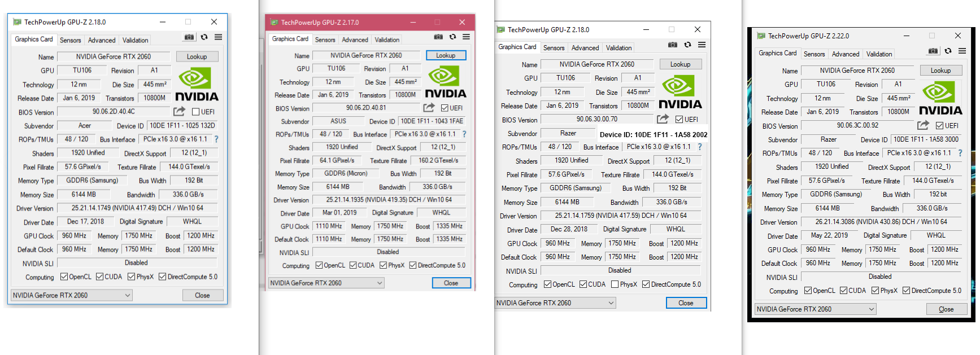Screen dimensions: 980x355
Task: Click refresh icon in Razer 2.18.0 window
Action: tap(687, 45)
